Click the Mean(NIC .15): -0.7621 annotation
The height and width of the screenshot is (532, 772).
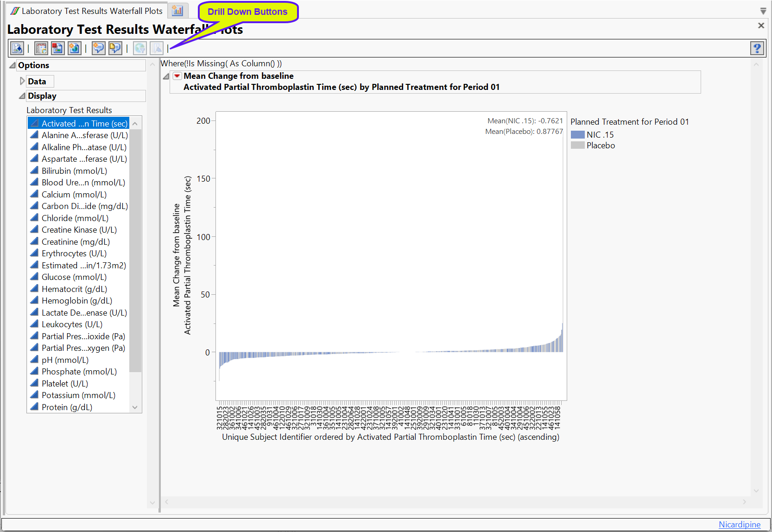point(525,121)
